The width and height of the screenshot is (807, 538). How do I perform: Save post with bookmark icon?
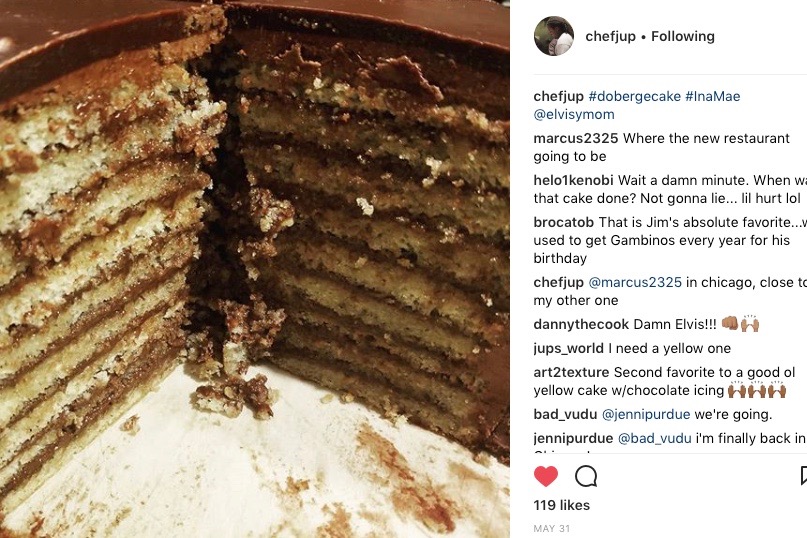(803, 476)
